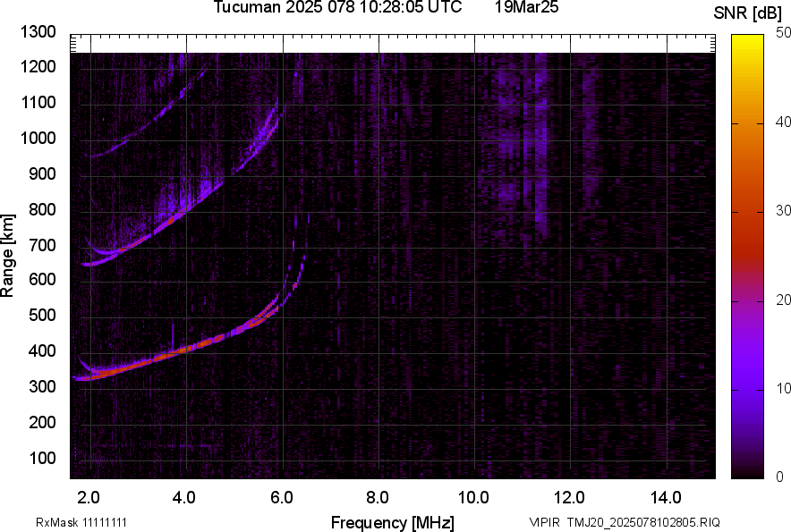Click the 'SNR [dB]' colorbar title
The height and width of the screenshot is (532, 791).
[x=748, y=13]
